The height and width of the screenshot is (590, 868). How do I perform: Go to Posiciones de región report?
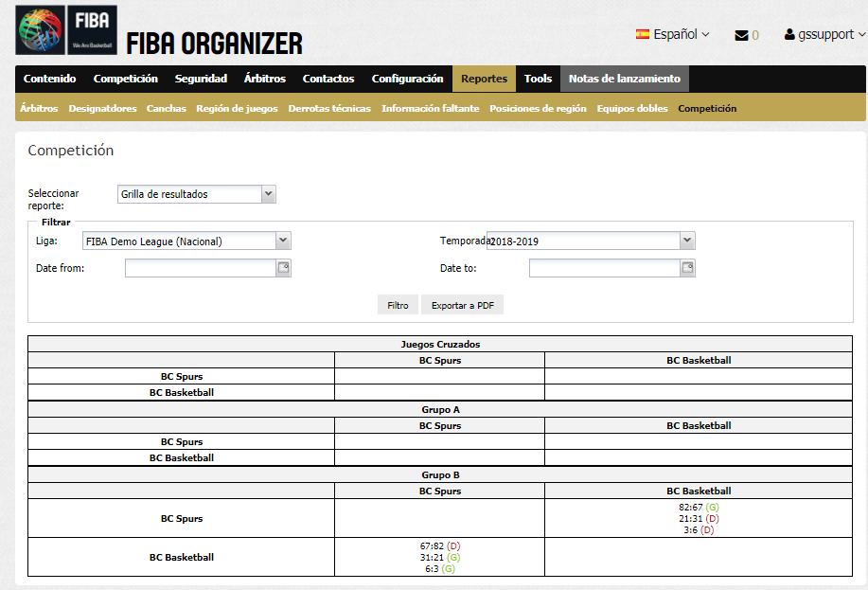click(538, 109)
